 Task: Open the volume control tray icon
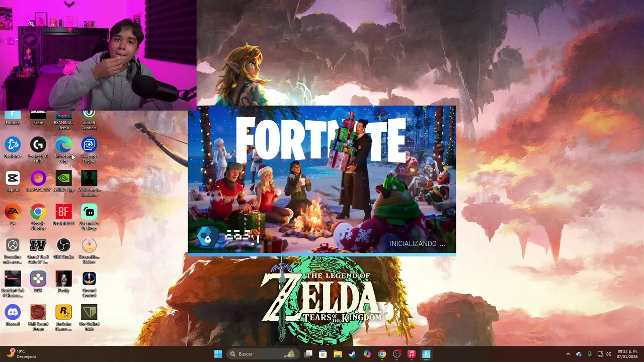(608, 354)
